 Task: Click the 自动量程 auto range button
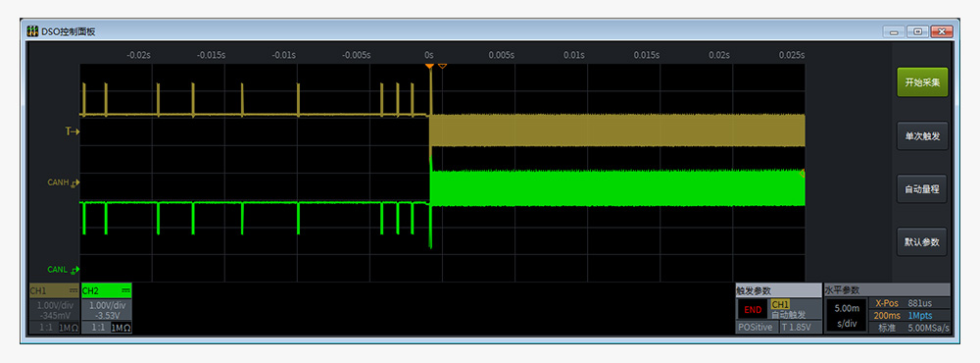pos(922,188)
